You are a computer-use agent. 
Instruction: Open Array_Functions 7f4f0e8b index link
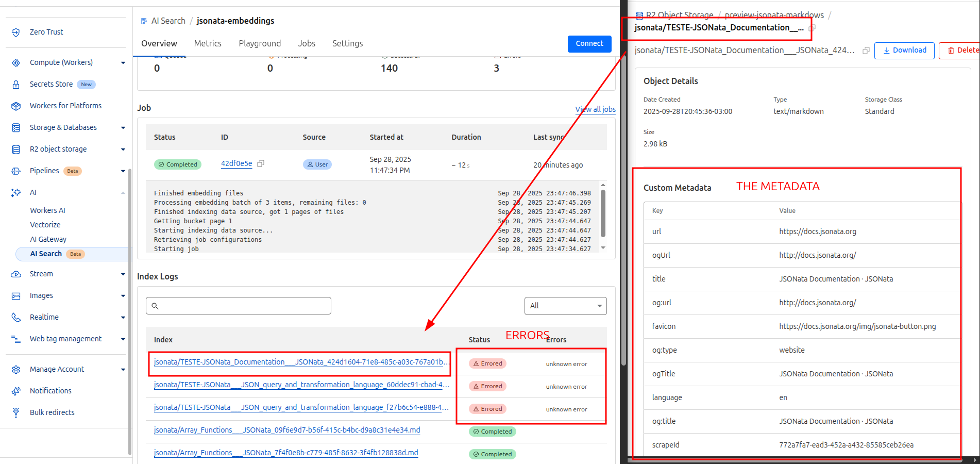[286, 453]
